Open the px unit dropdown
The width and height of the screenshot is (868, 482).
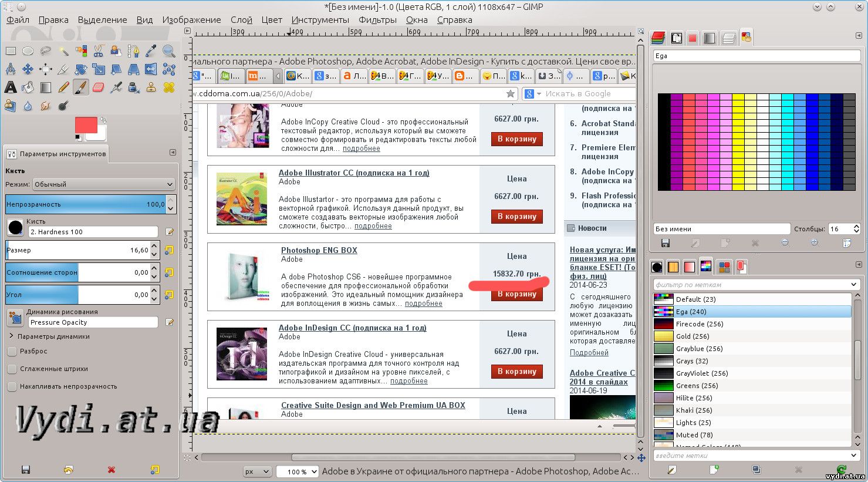click(258, 471)
